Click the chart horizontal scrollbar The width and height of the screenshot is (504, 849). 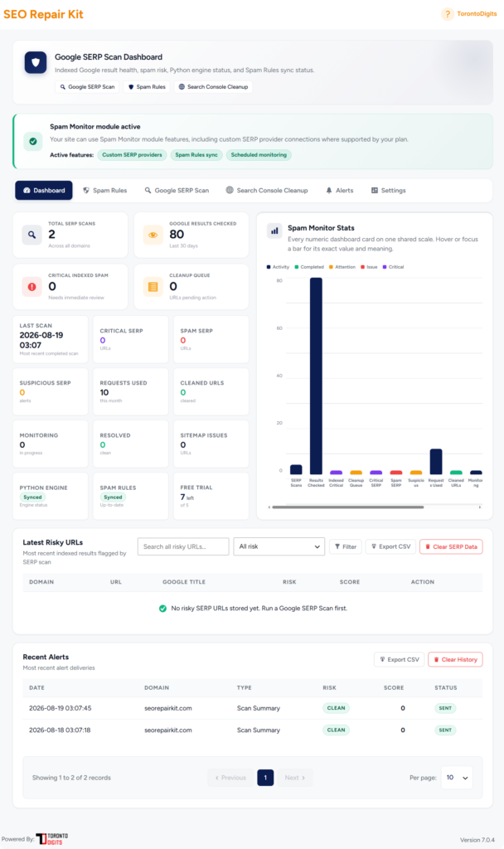tap(347, 507)
